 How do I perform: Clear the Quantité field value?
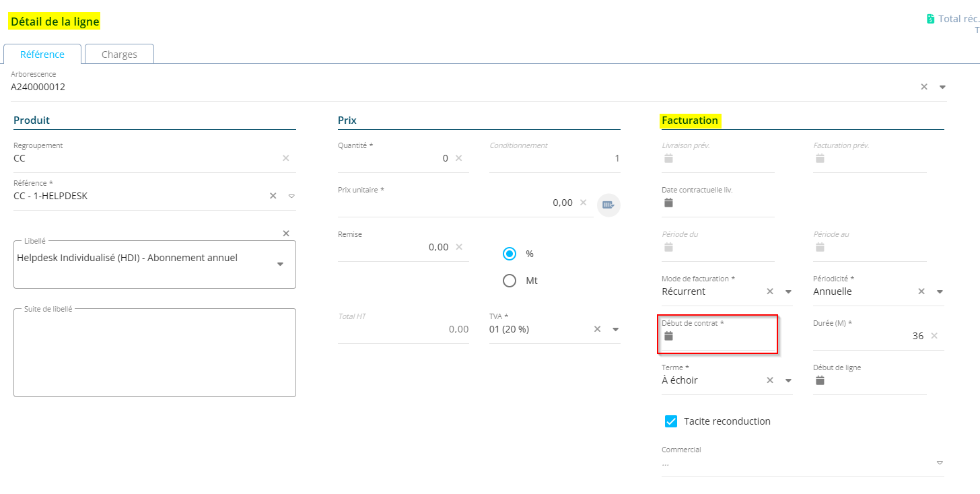[x=458, y=158]
